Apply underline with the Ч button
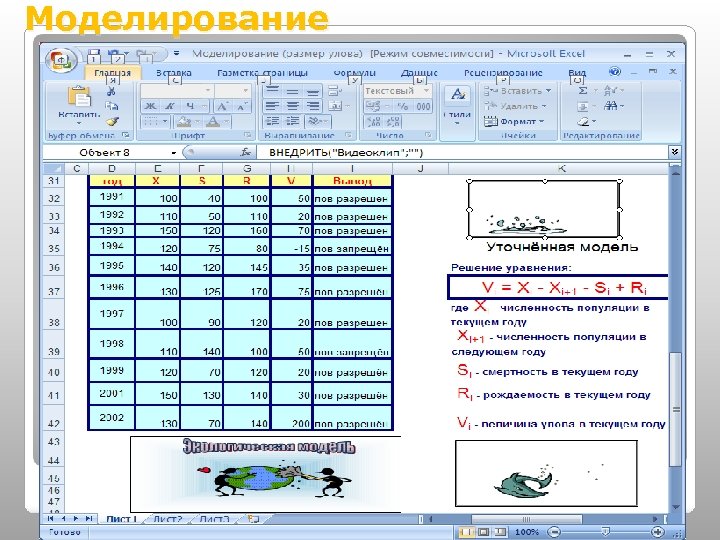This screenshot has width=720, height=540. point(190,107)
